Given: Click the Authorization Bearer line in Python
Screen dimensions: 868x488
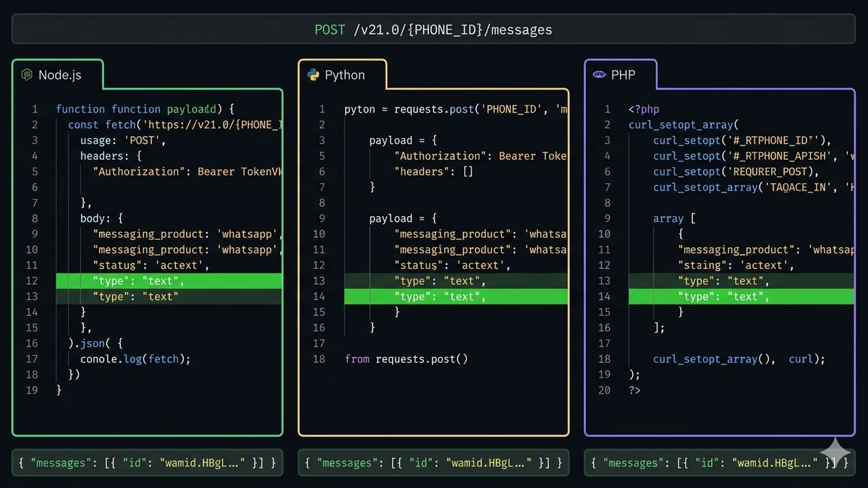Looking at the screenshot, I should 480,155.
